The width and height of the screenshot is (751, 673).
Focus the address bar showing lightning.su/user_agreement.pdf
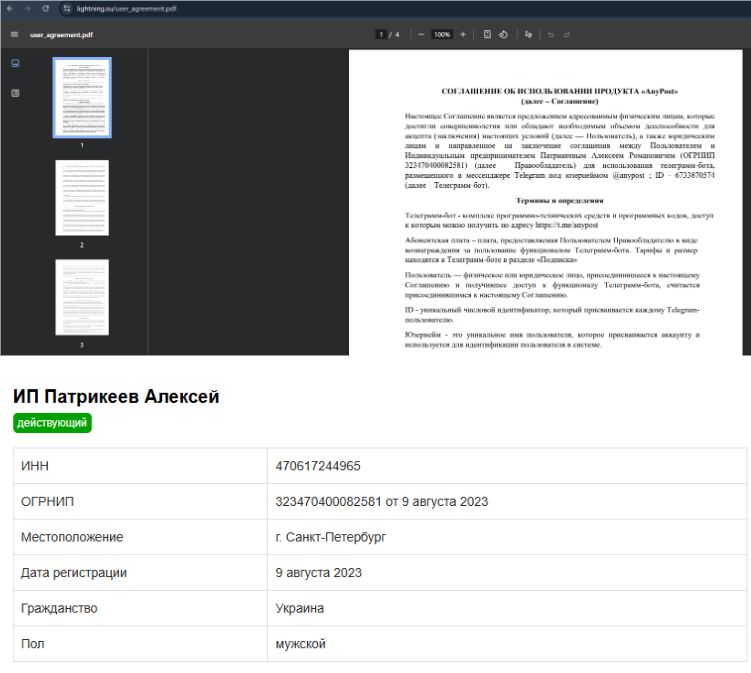[x=126, y=9]
